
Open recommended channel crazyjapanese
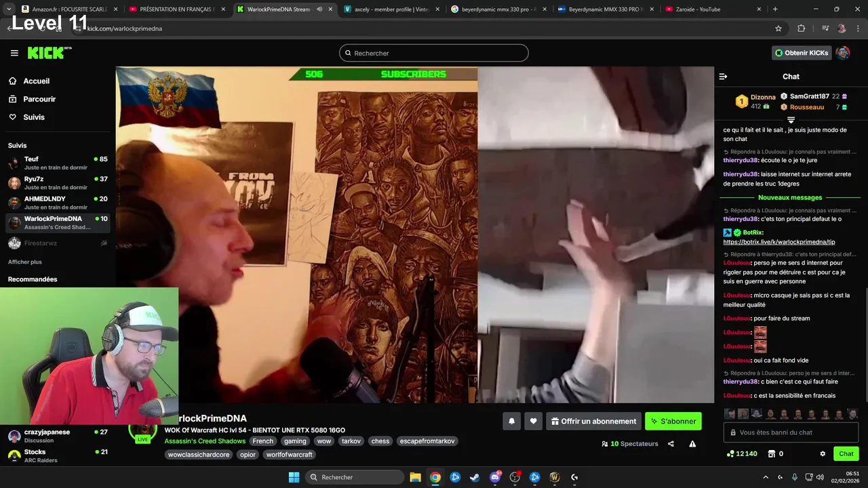click(x=58, y=436)
